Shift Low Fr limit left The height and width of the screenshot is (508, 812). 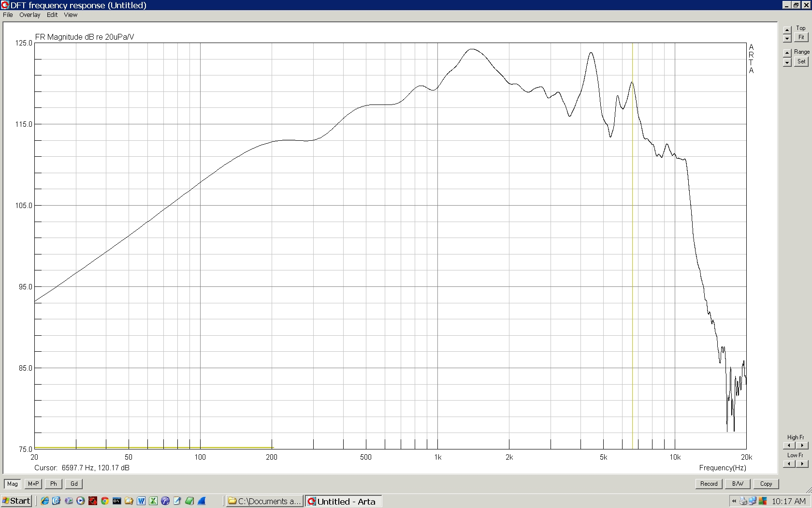789,463
